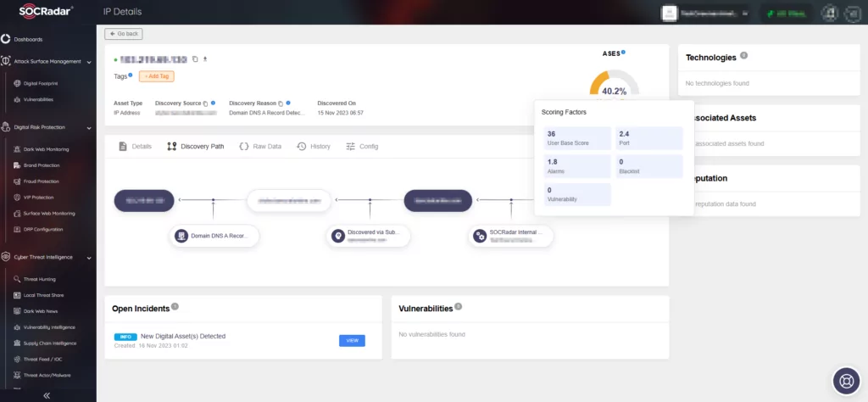This screenshot has height=402, width=868.
Task: Switch to the History tab
Action: click(x=314, y=147)
